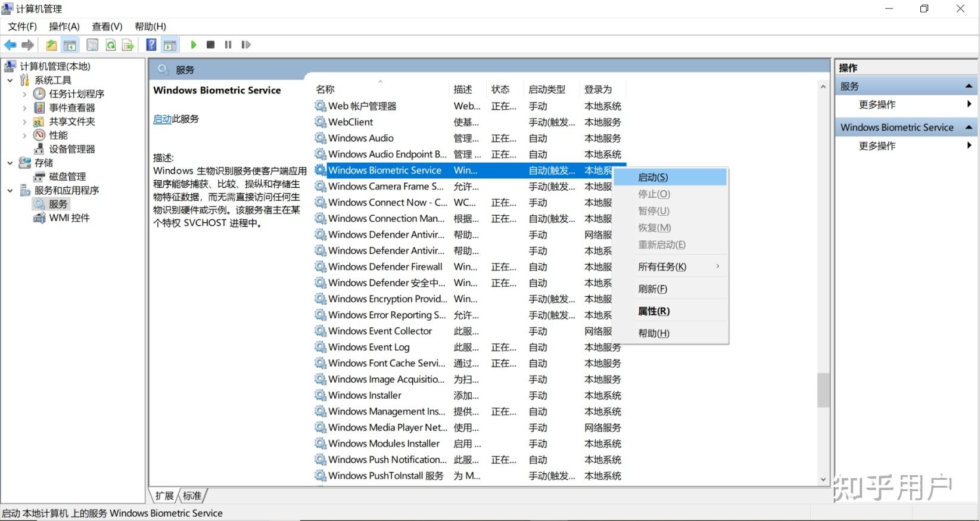
Task: Select Windows Installer service
Action: pyautogui.click(x=469, y=395)
